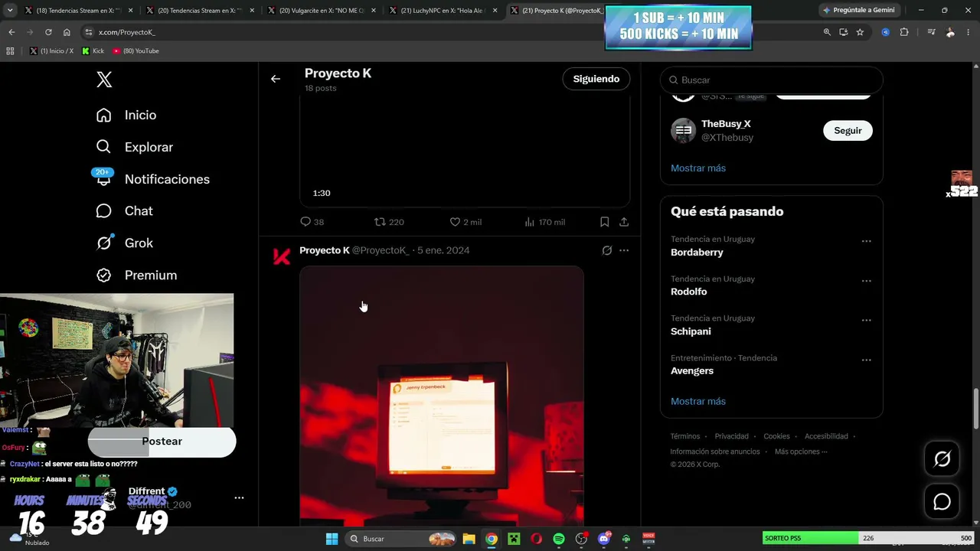The image size is (980, 551).
Task: Click the @ProyectoK_ handle on the post
Action: point(381,250)
